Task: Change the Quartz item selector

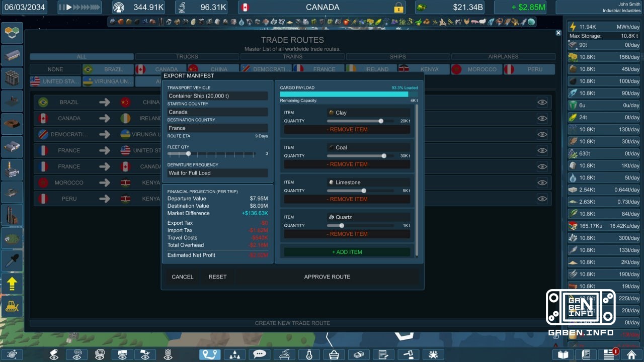Action: [368, 217]
